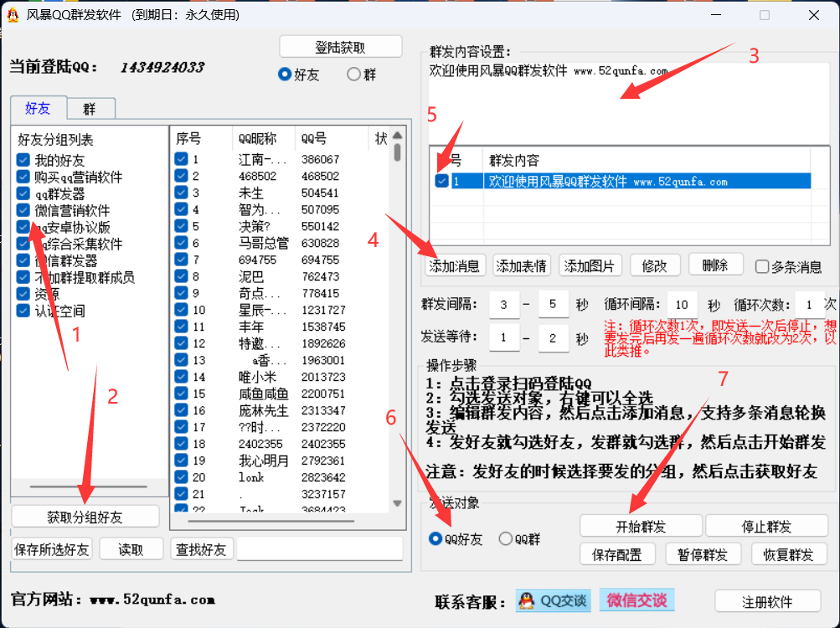
Task: Click the QQ昵称 column header
Action: coord(264,139)
